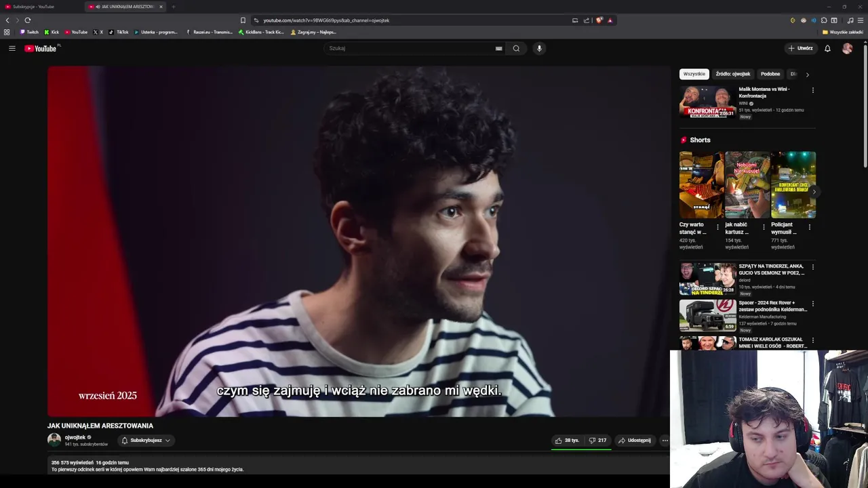Open Policjant wymusił short thumbnail
The width and height of the screenshot is (868, 488).
click(x=793, y=184)
